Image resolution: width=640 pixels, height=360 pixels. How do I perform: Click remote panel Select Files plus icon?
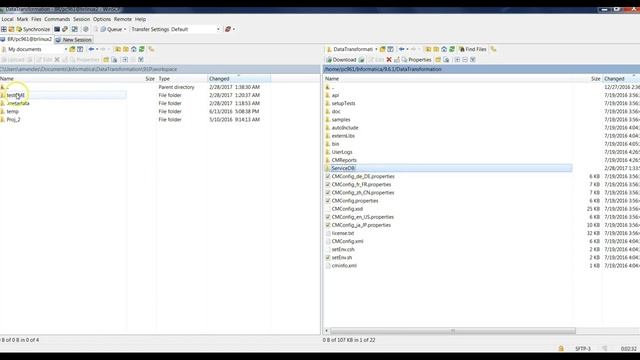point(457,60)
